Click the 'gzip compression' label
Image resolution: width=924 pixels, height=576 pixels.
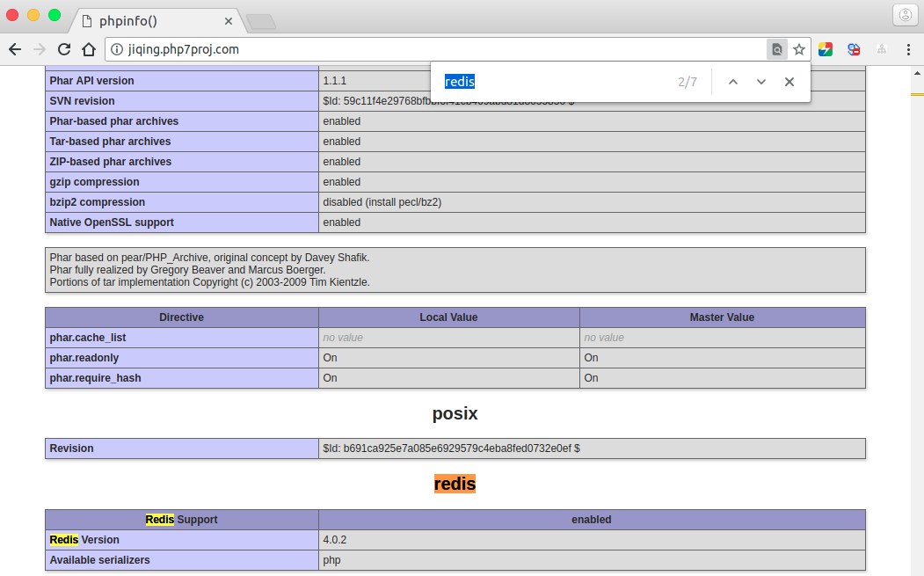coord(94,182)
